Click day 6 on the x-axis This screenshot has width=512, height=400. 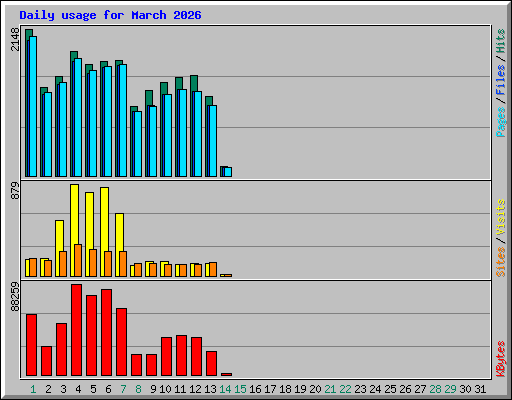(108, 389)
